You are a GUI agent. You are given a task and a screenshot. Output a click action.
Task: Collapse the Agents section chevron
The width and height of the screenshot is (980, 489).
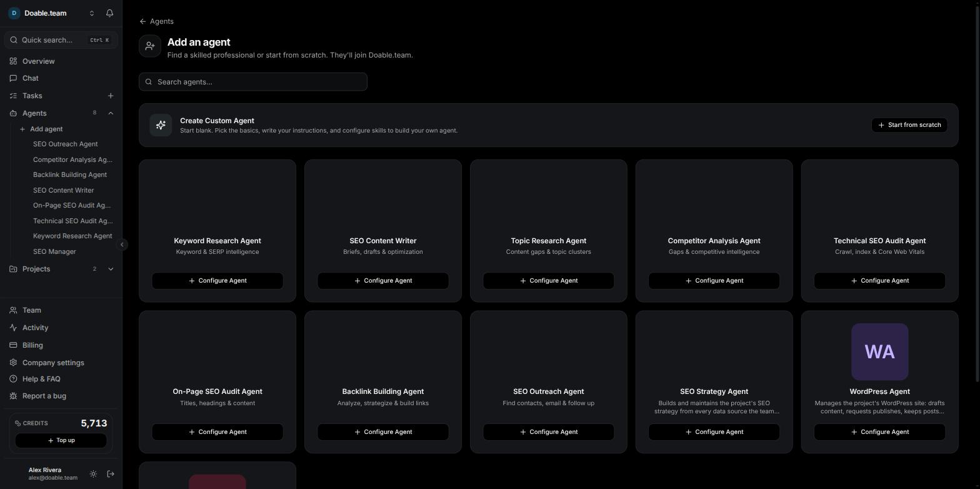pos(111,113)
